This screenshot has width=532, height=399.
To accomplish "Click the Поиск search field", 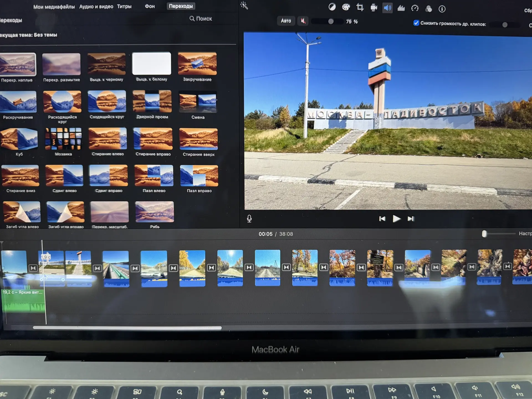I will point(201,19).
